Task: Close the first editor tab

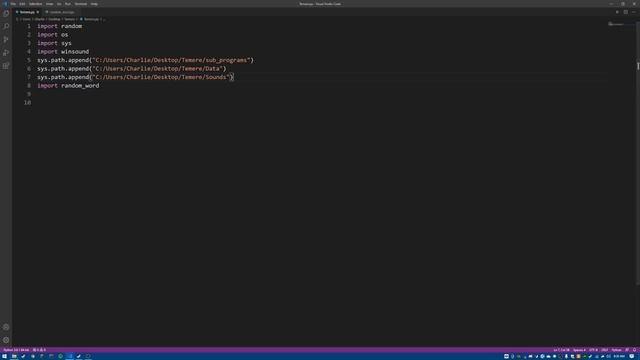Action: tap(38, 12)
